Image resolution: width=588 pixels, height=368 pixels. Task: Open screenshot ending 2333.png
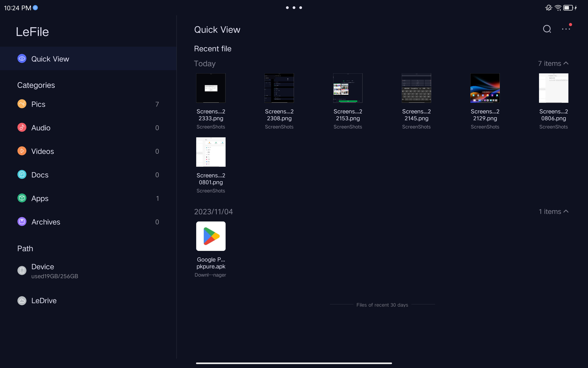(x=211, y=88)
